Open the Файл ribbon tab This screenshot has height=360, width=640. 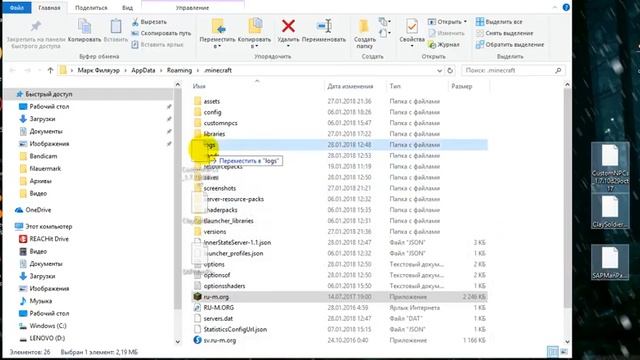(17, 8)
